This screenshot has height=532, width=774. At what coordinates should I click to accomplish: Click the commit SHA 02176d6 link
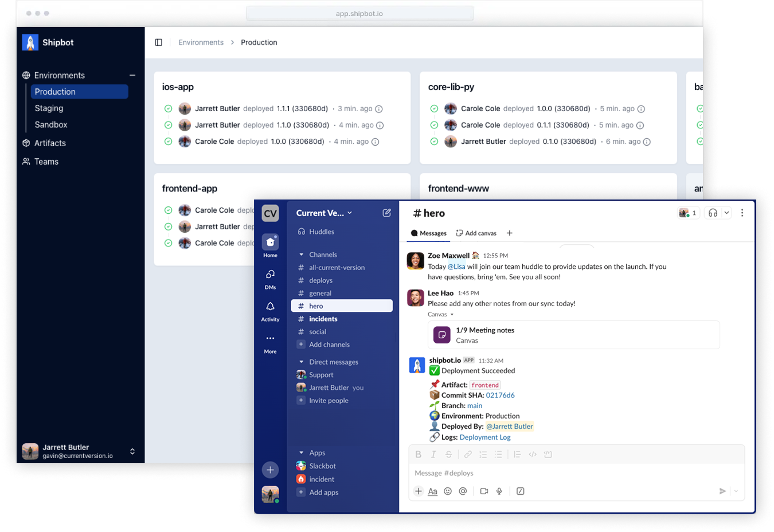(x=500, y=396)
